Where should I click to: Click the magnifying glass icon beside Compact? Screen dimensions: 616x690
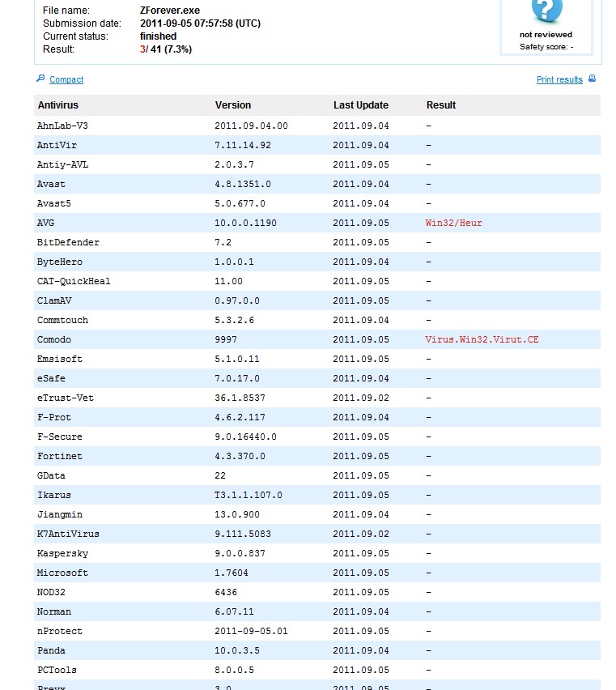[x=40, y=79]
